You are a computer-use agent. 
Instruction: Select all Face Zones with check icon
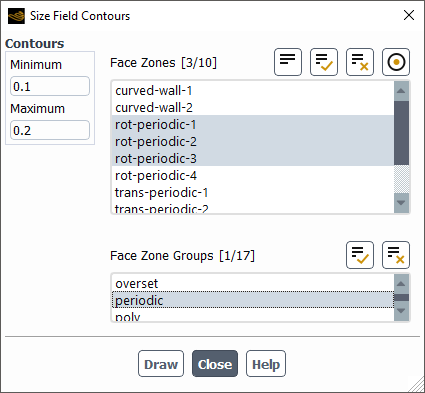[324, 62]
